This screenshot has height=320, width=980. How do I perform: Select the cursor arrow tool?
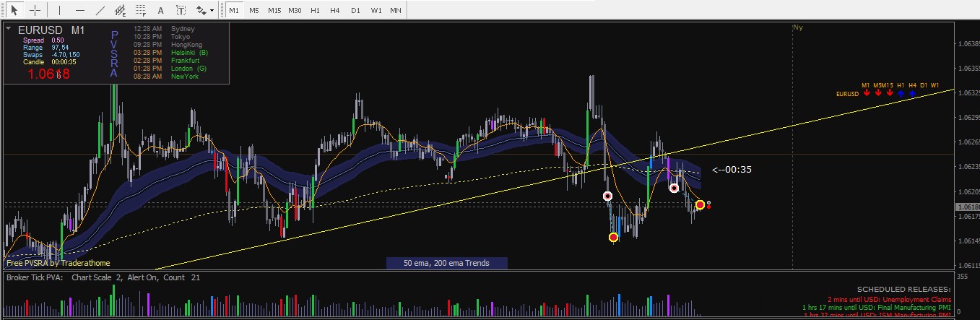click(x=14, y=11)
